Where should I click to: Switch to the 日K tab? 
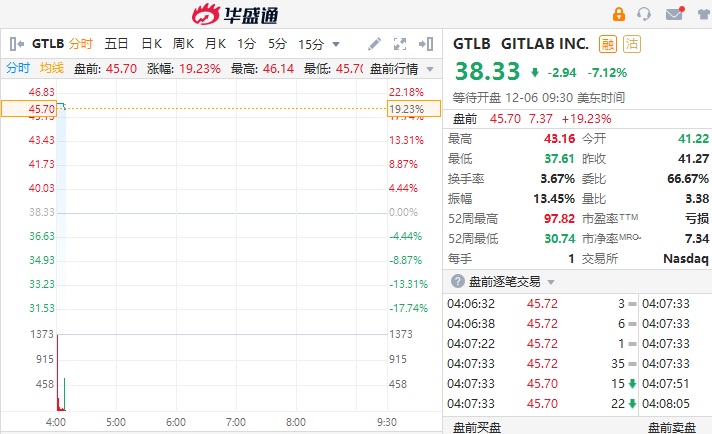tap(151, 44)
